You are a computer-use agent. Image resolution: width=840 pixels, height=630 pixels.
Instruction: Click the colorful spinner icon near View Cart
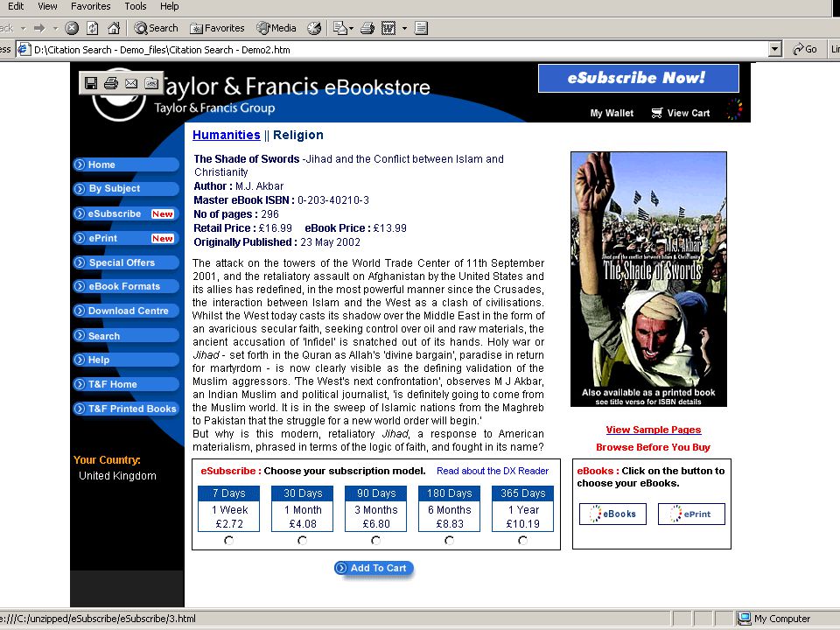[734, 109]
